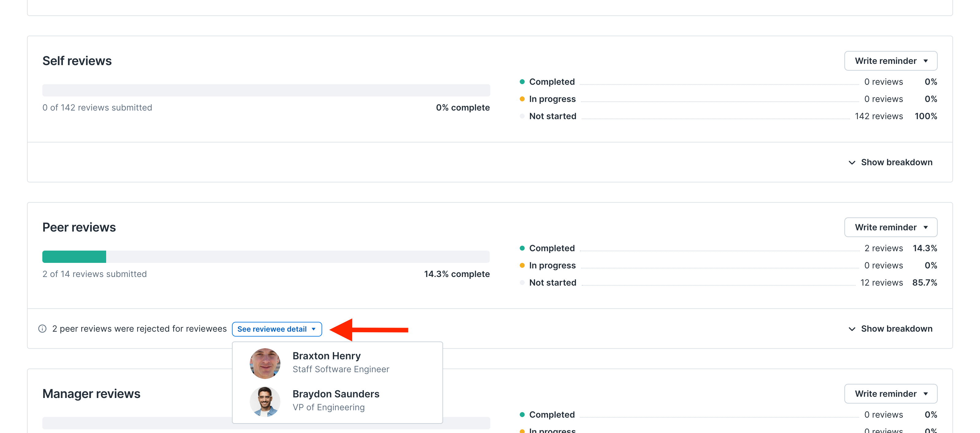The image size is (980, 433).
Task: Click Braxton Henry's profile avatar
Action: tap(265, 363)
